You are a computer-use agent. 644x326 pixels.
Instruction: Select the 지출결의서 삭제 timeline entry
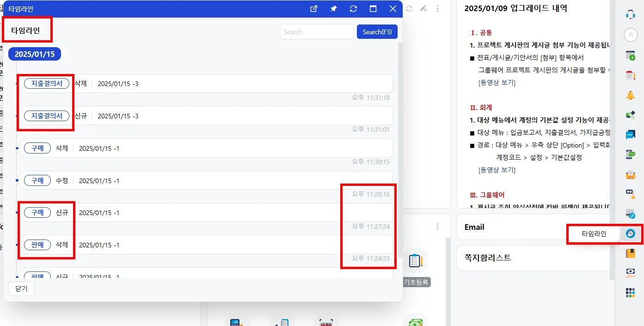pyautogui.click(x=206, y=84)
